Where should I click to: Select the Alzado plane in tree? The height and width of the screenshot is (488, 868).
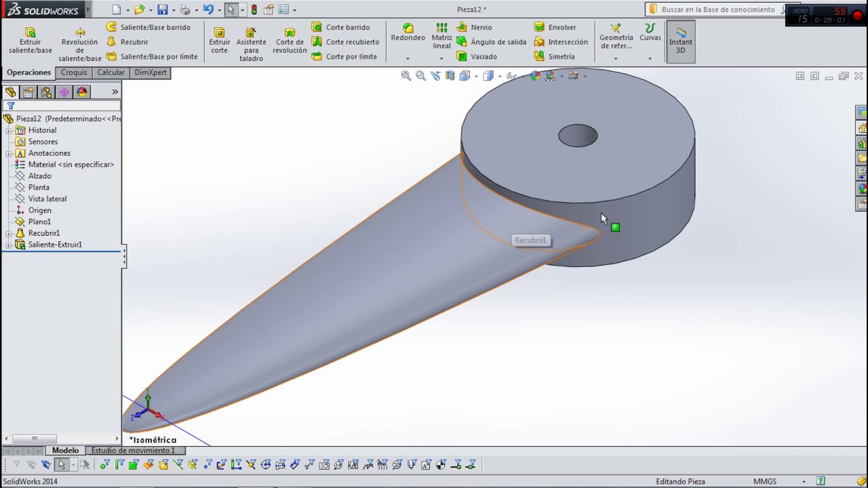click(x=39, y=176)
